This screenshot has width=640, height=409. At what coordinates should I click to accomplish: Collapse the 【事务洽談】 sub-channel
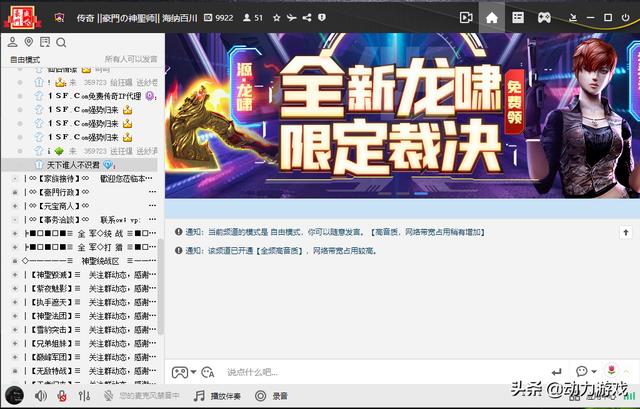[15, 220]
